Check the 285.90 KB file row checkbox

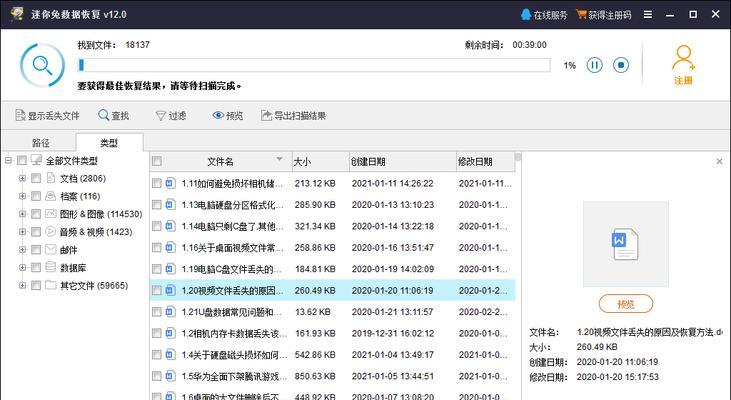[157, 205]
